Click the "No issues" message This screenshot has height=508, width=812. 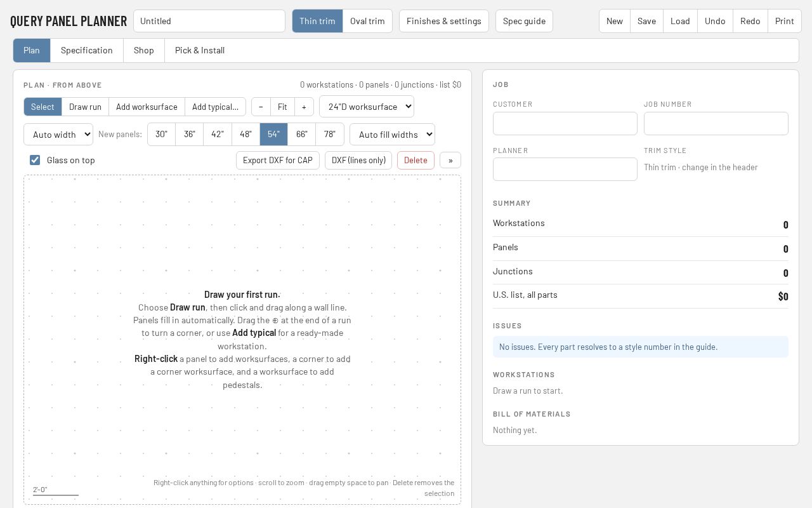click(641, 347)
